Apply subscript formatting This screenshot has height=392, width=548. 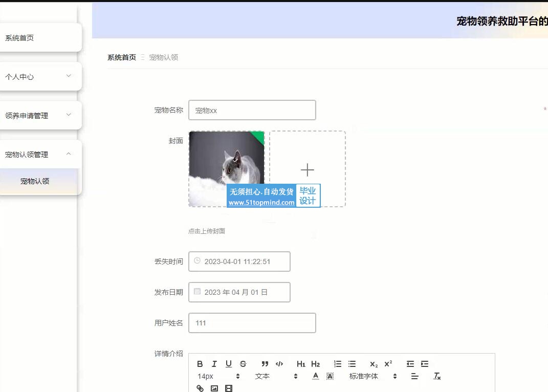(x=374, y=364)
